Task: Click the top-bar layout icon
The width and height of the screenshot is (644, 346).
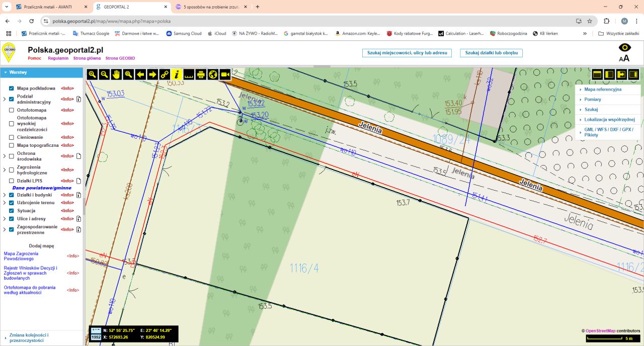Action: coord(597,74)
